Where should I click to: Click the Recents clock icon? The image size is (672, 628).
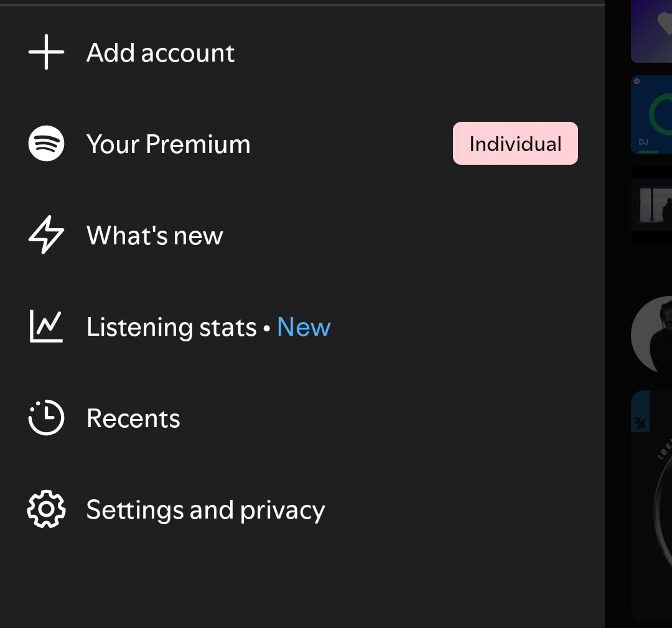pyautogui.click(x=46, y=418)
